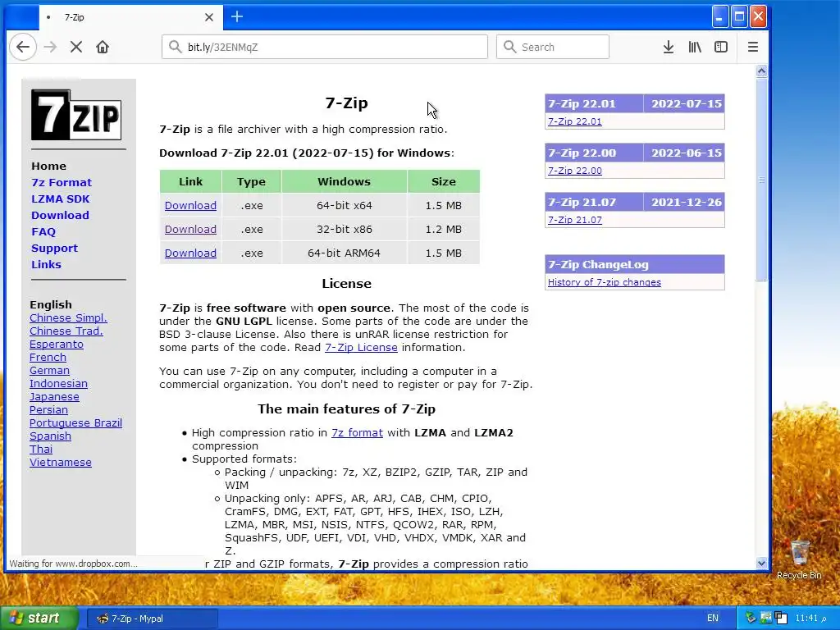The height and width of the screenshot is (630, 840).
Task: Download the 32-bit x86 .exe installer
Action: point(190,230)
